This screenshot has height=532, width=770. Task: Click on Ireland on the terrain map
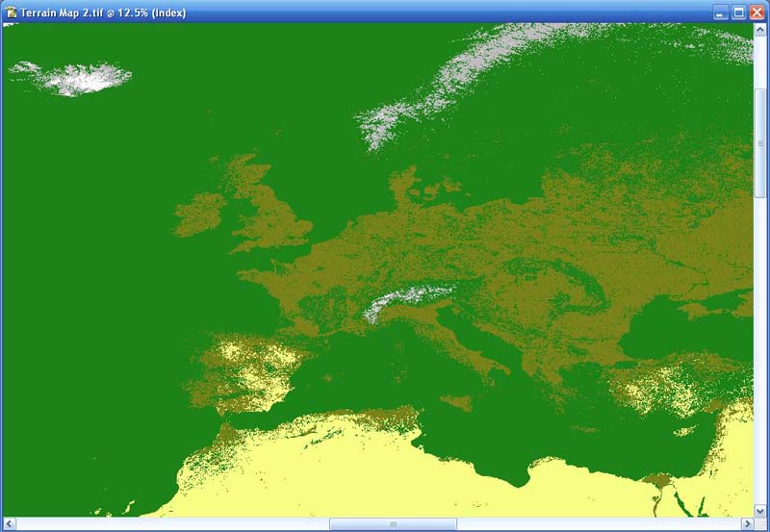tap(199, 216)
